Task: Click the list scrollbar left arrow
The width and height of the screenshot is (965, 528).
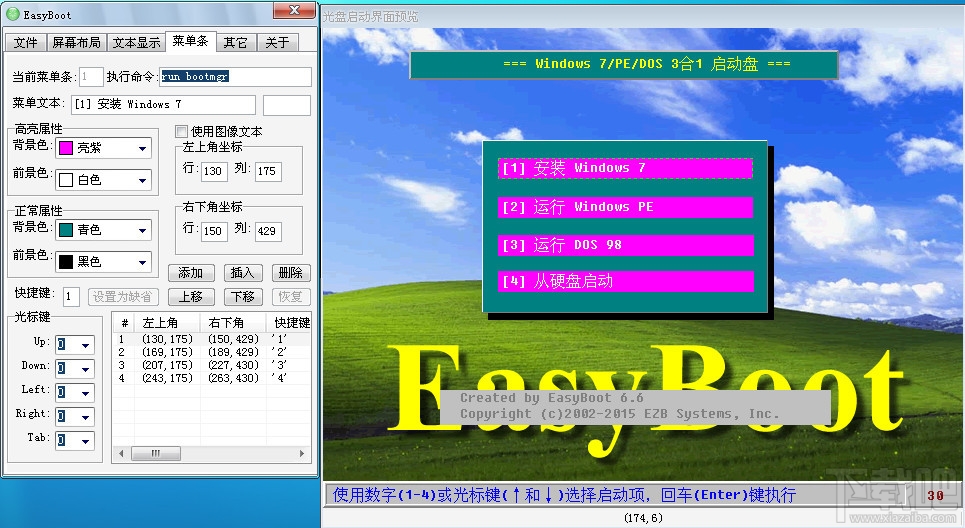Action: (x=121, y=454)
